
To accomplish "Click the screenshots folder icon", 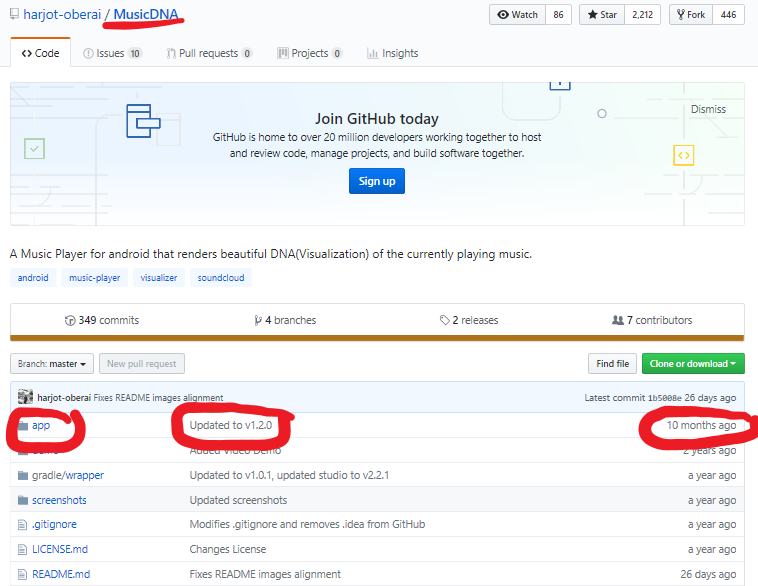I will click(x=23, y=500).
